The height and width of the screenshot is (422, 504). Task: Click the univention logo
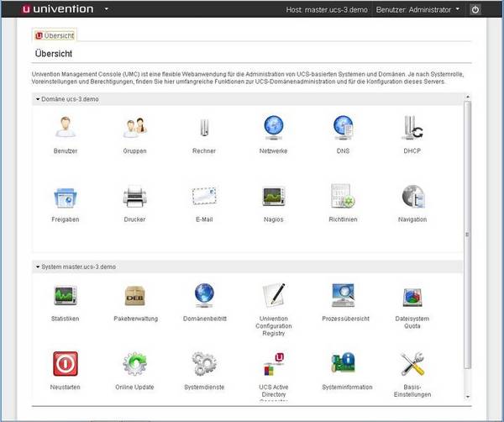click(x=57, y=9)
